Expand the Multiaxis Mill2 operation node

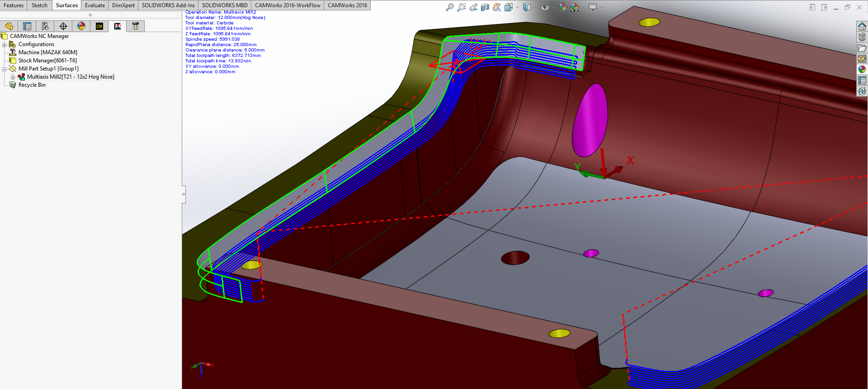(13, 77)
